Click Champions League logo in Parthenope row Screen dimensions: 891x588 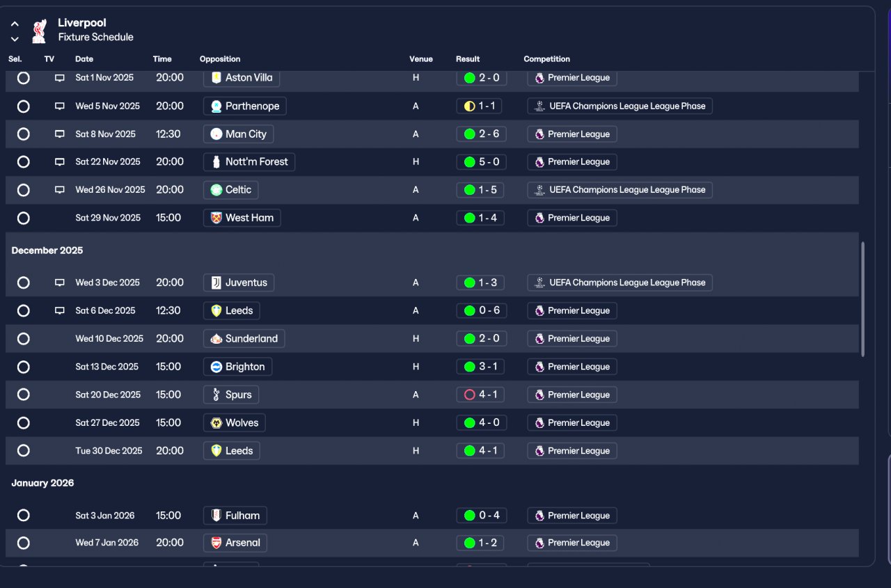pyautogui.click(x=539, y=106)
